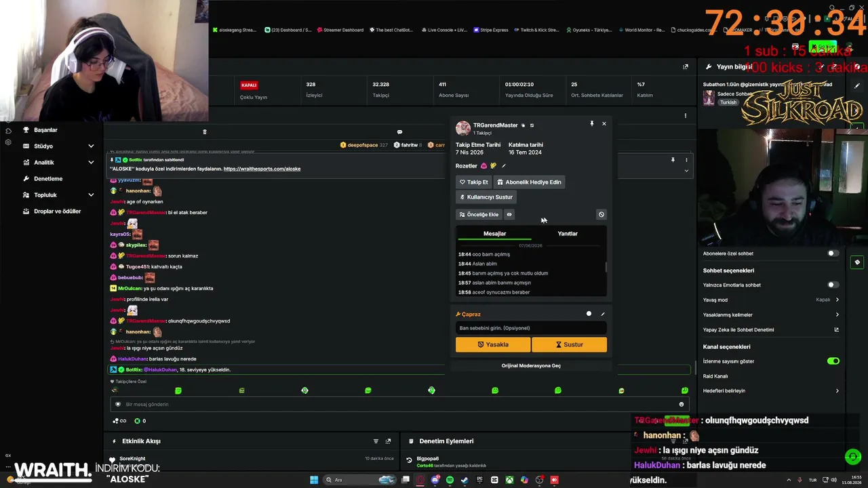Click the Abonelik Hediye Edin button
868x488 pixels.
point(529,182)
